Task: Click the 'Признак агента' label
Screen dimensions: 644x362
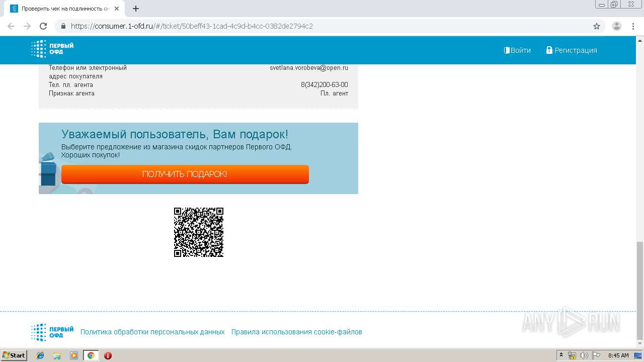Action: point(71,93)
